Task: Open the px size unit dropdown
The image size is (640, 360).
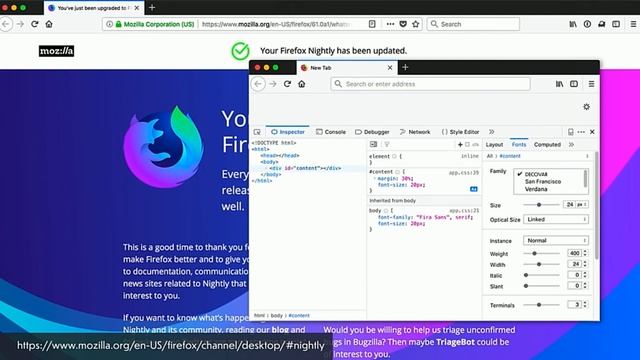Action: 582,204
